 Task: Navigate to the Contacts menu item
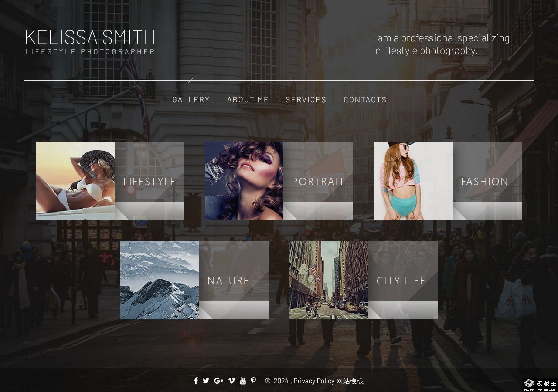[x=365, y=100]
